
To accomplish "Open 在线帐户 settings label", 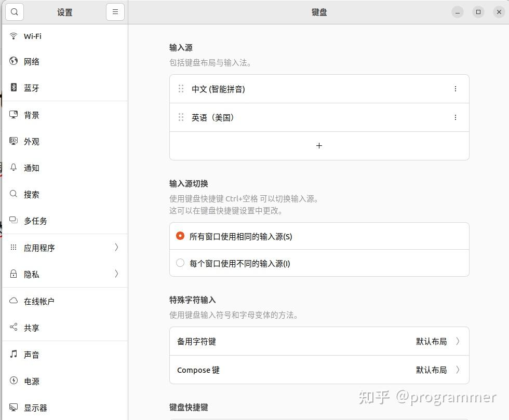I will 39,301.
